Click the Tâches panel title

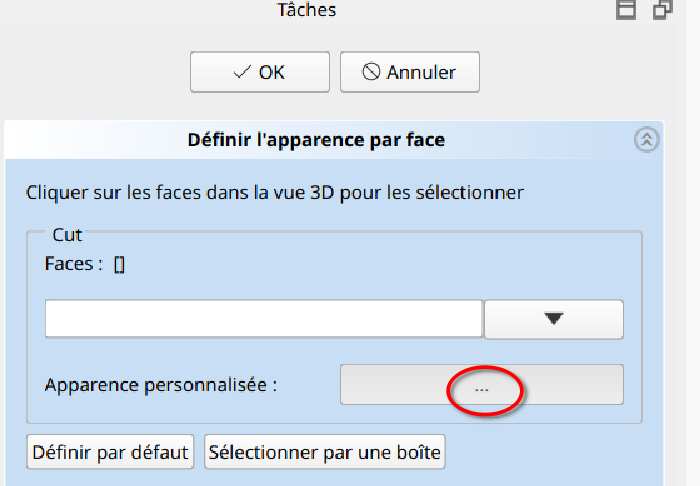[306, 10]
